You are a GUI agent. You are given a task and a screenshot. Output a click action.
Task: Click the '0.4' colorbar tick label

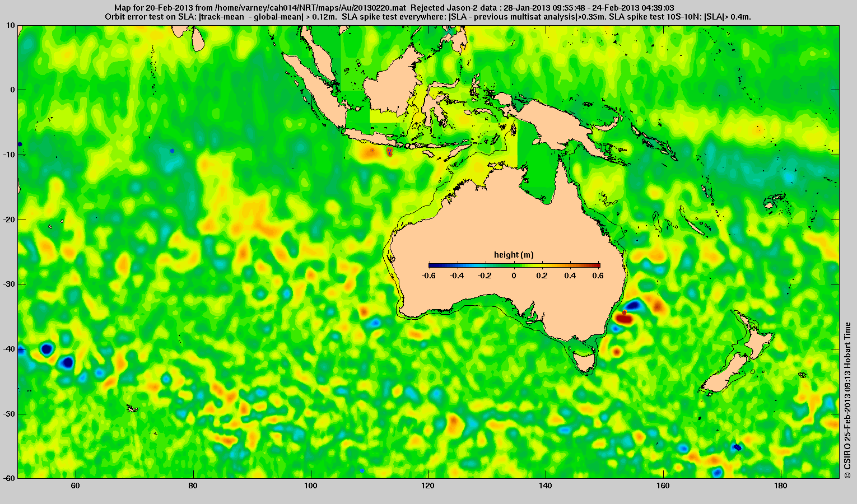click(571, 276)
